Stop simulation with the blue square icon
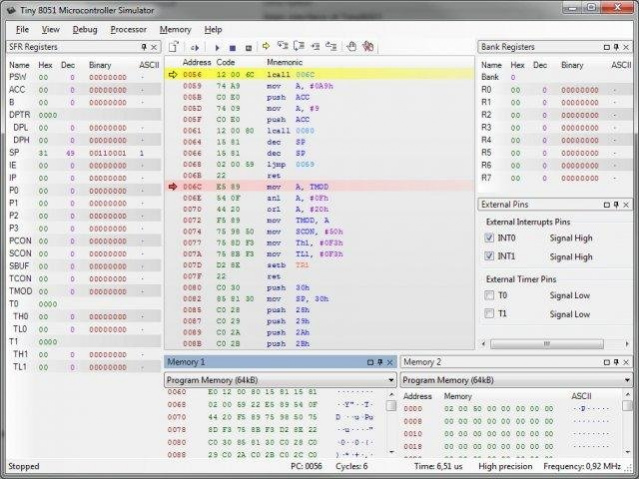Viewport: 639px width, 479px height. coord(232,48)
